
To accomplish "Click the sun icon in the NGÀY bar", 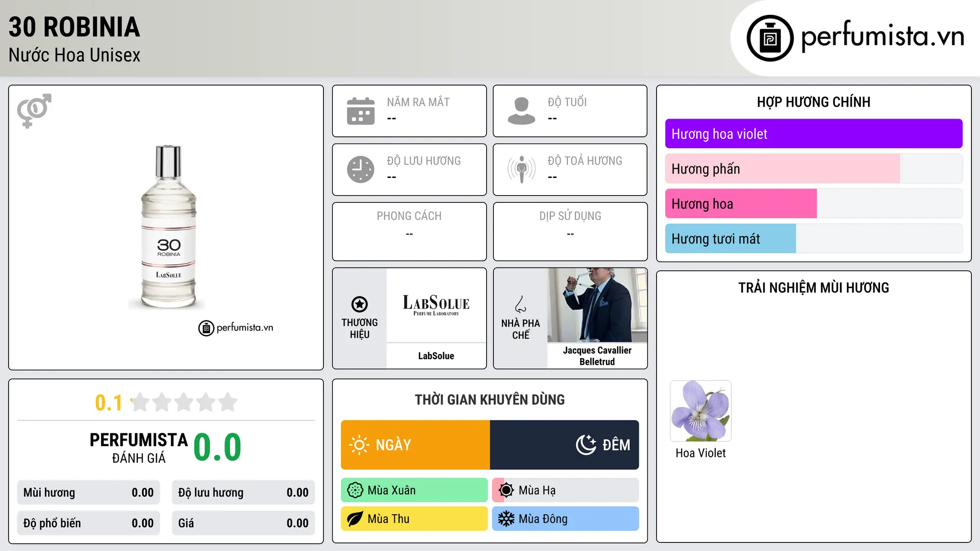I will click(359, 445).
